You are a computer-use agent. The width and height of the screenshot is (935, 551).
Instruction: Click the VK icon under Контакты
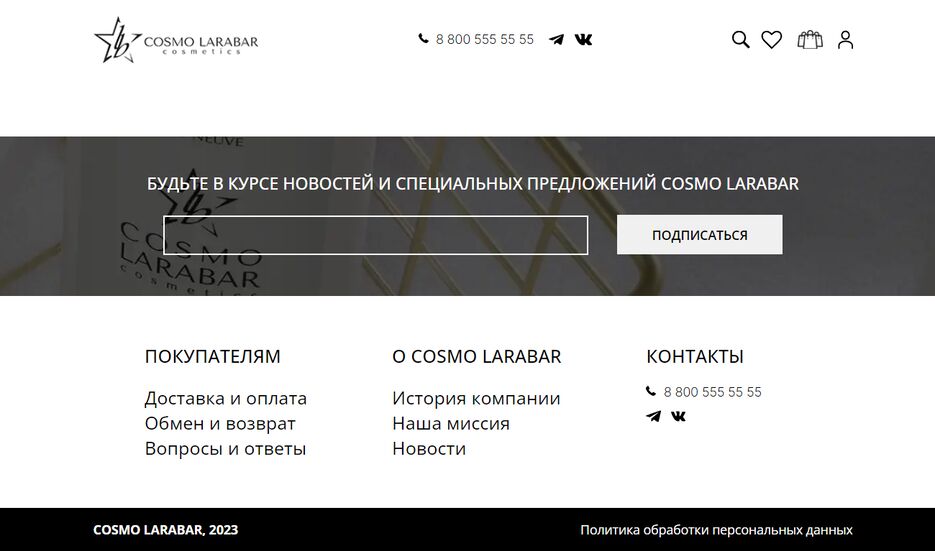tap(678, 416)
